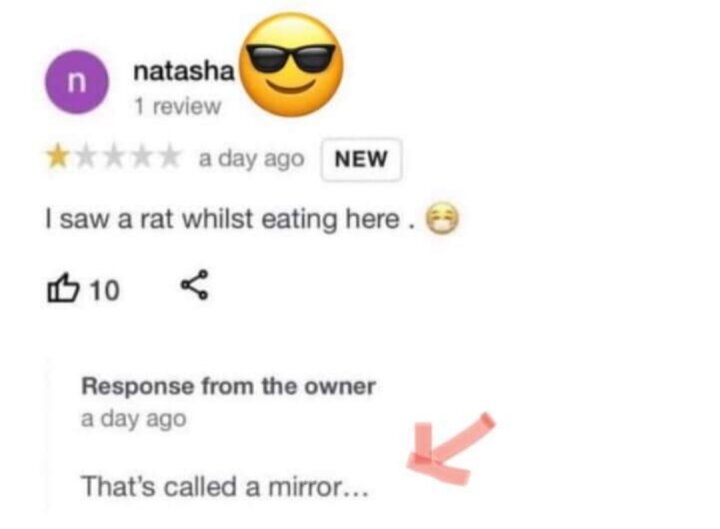Click the like count number 10
This screenshot has width=720, height=529.
coord(105,290)
